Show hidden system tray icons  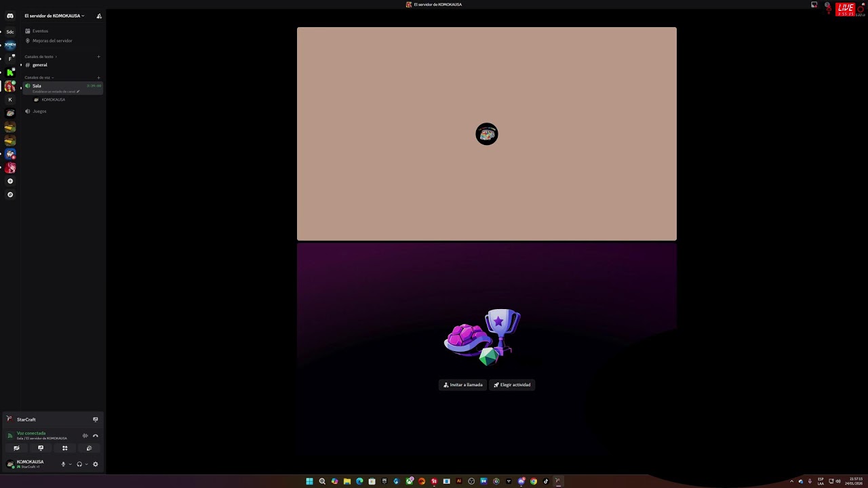coord(791,481)
